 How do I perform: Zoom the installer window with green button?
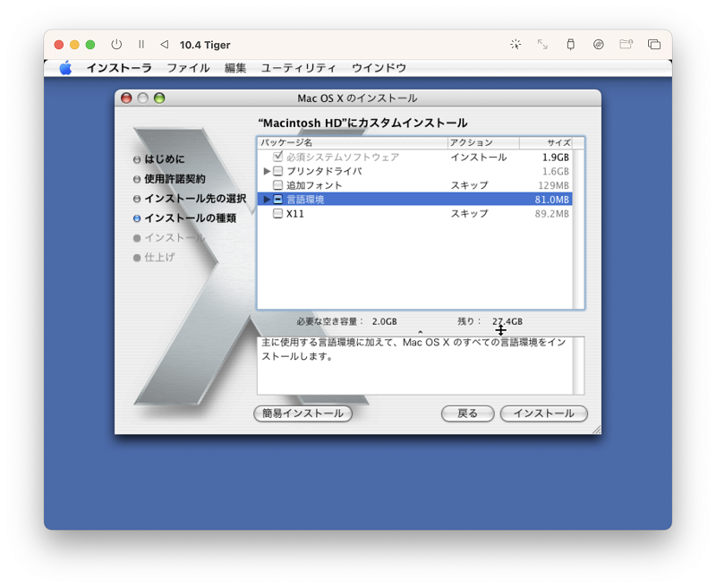coord(159,98)
